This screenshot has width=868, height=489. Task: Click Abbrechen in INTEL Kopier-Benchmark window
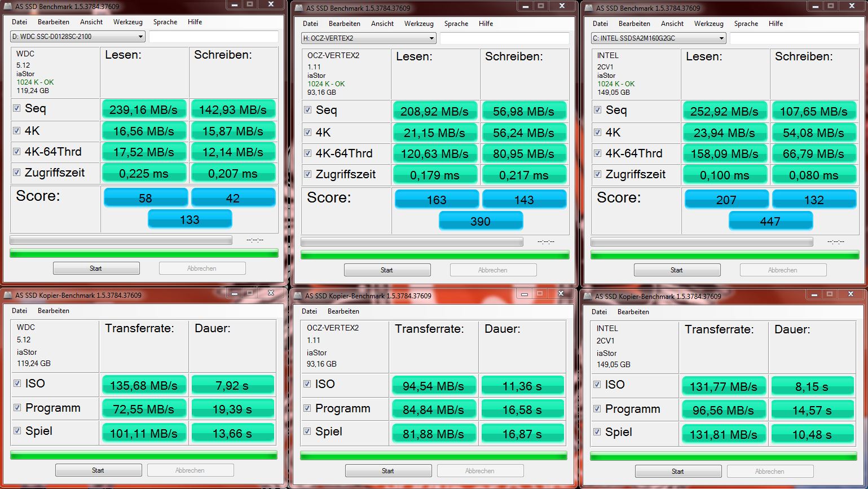point(770,472)
